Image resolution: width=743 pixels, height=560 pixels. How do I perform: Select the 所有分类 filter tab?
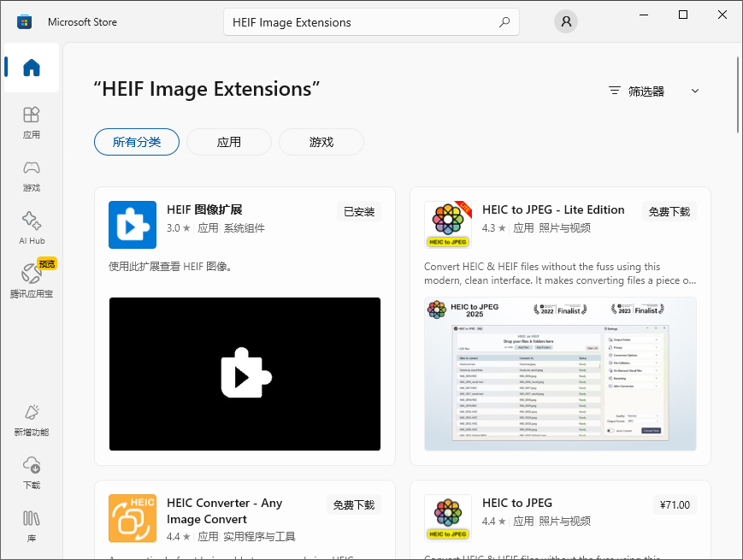click(136, 142)
